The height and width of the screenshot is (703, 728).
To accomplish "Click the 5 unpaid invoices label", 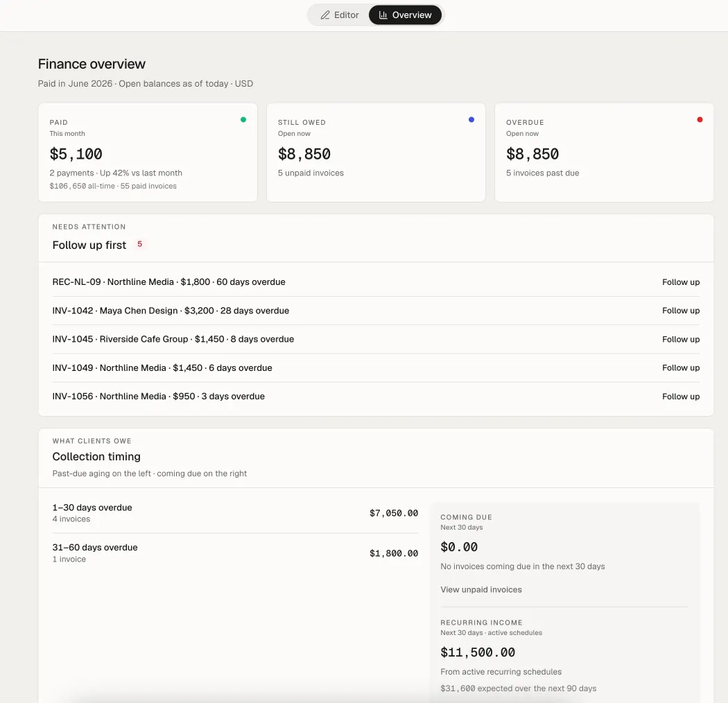I will tap(311, 173).
